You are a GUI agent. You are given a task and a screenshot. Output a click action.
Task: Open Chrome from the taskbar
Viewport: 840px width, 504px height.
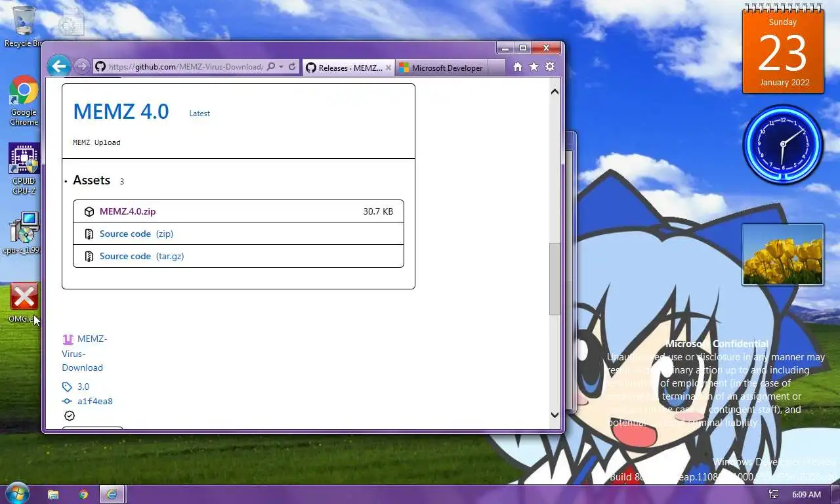(x=83, y=494)
